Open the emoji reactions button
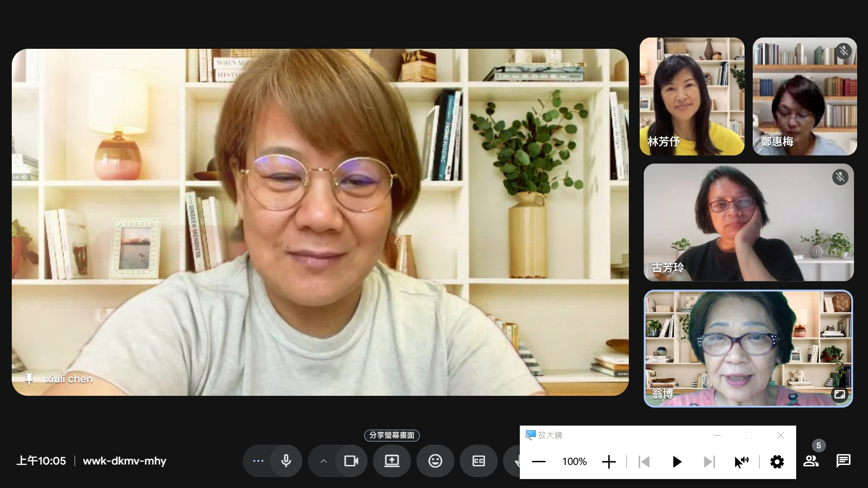Screen dimensions: 868x488 coord(435,461)
